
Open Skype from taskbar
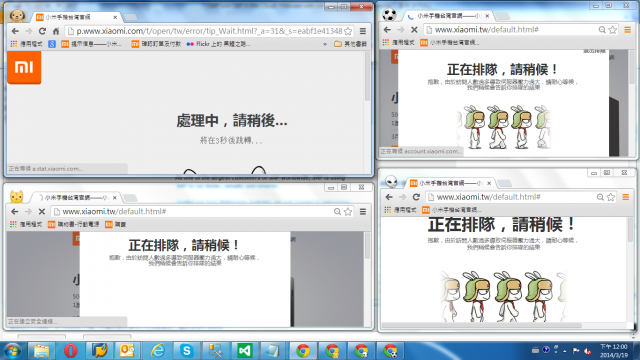click(186, 351)
